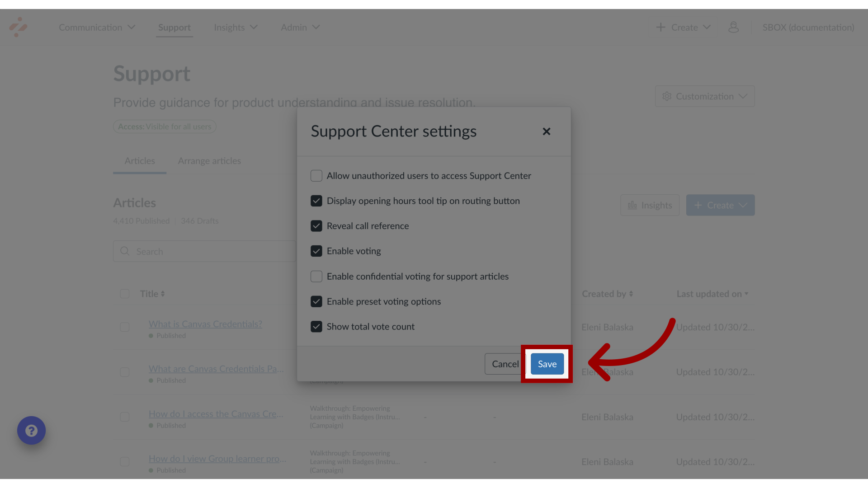Toggle Display opening hours tool tip on routing button
The height and width of the screenshot is (488, 868).
pos(316,201)
